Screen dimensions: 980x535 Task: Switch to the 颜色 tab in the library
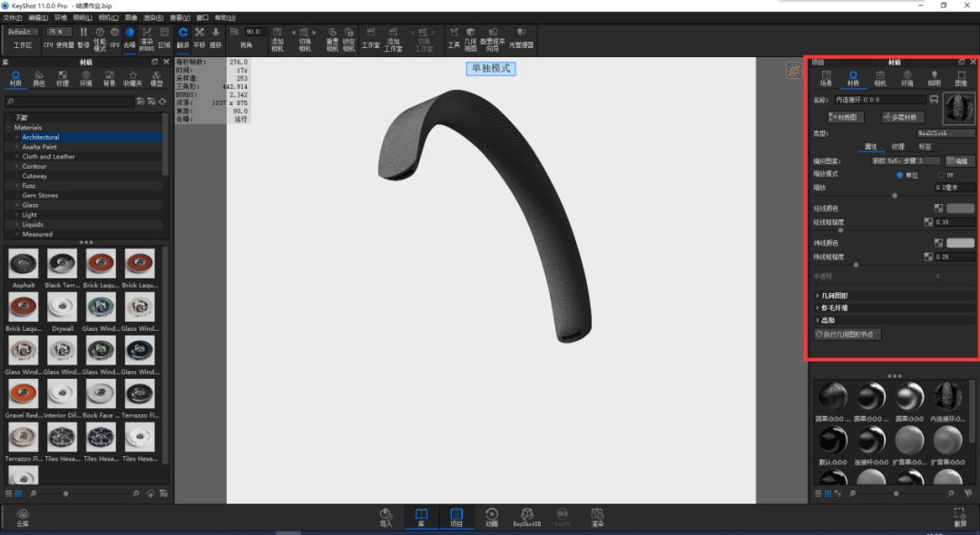pos(39,79)
